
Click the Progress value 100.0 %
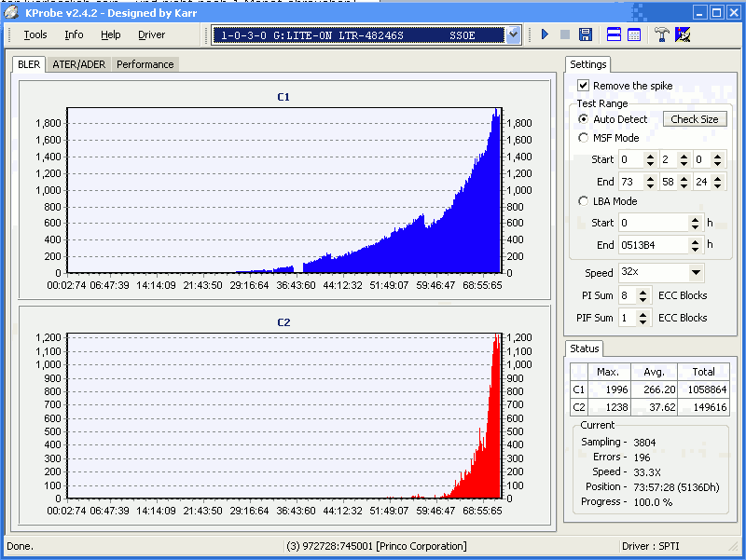[x=652, y=502]
